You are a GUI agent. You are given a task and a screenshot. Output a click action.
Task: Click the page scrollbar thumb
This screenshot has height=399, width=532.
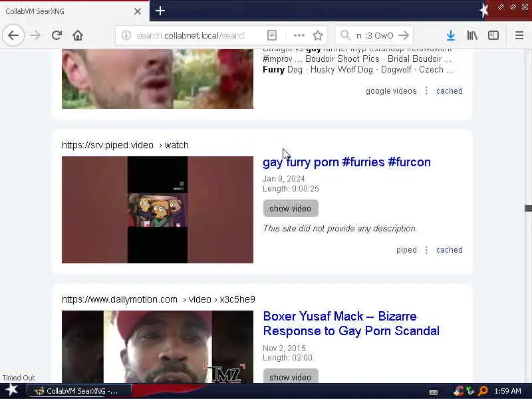(x=528, y=208)
